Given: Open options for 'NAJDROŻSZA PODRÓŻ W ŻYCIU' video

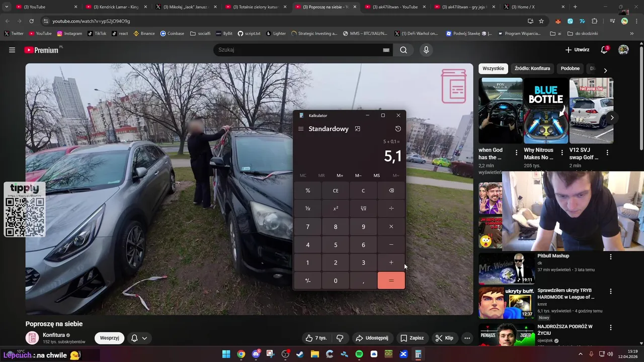Looking at the screenshot, I should (611, 328).
